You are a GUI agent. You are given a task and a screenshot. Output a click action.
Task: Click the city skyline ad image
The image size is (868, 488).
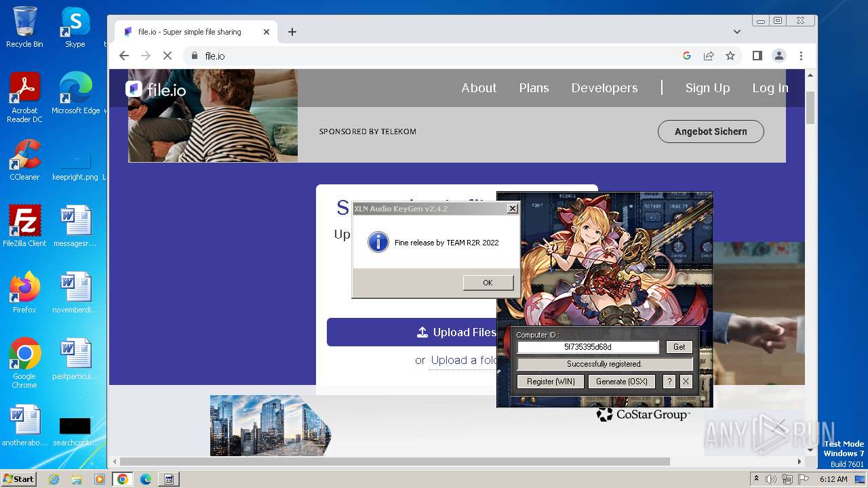click(271, 426)
